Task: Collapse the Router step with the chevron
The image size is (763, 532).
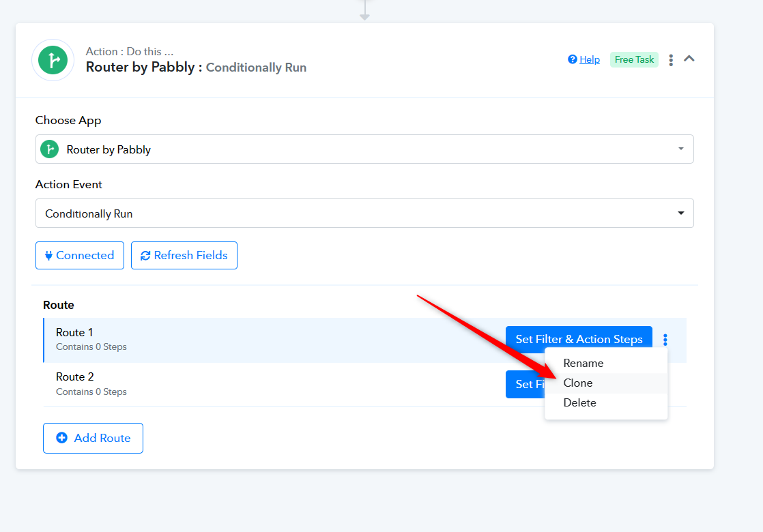Action: pos(689,59)
